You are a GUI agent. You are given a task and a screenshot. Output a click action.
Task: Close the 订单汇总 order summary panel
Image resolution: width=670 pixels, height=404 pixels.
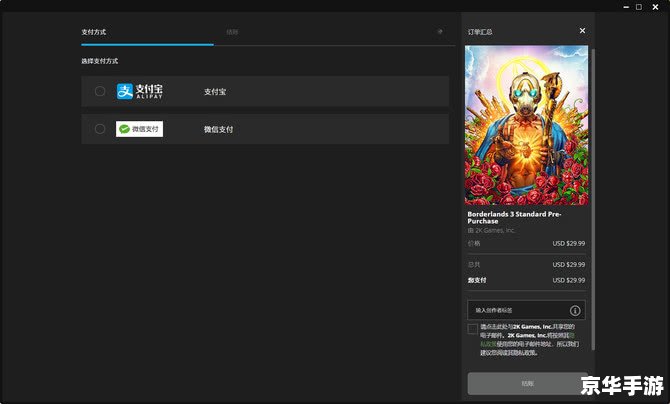coord(582,31)
